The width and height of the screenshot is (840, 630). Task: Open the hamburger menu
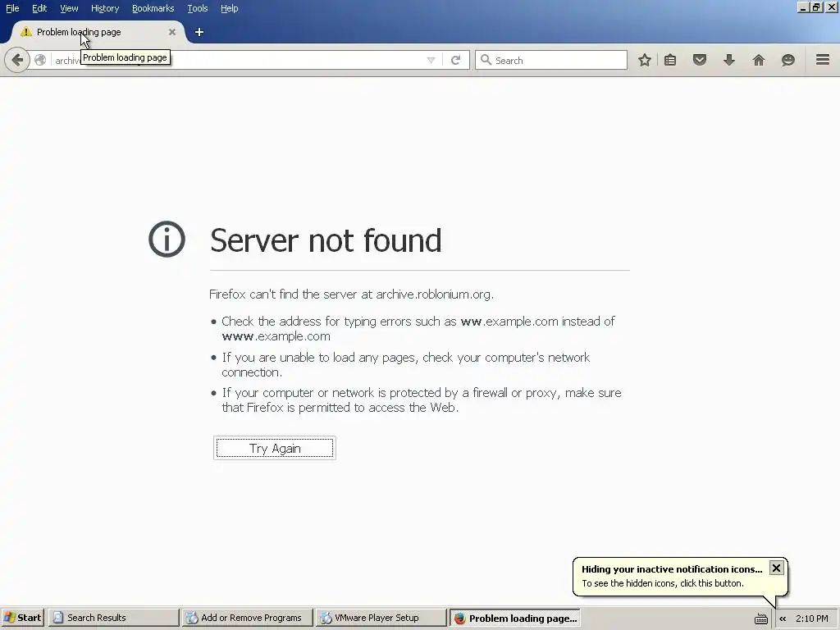[x=823, y=59]
